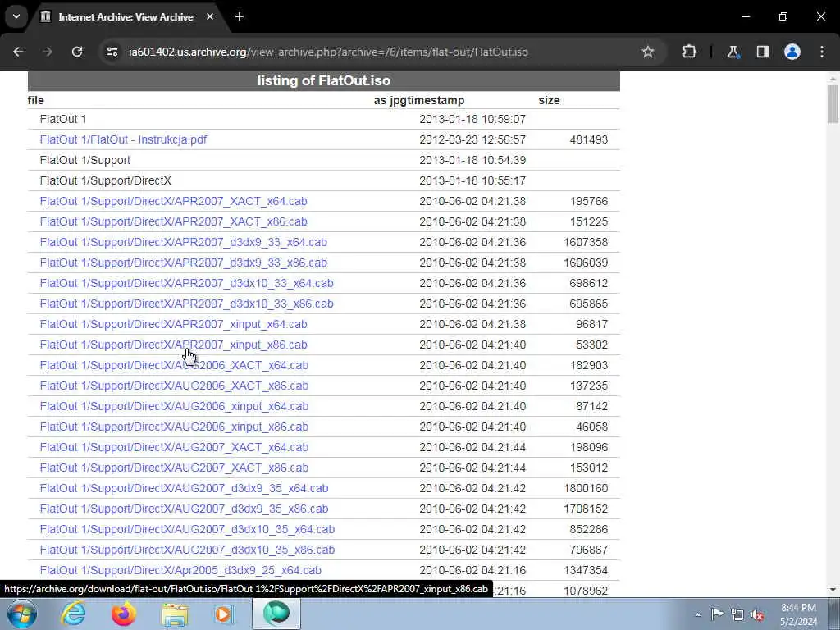Click APR2007_d3dx10_33_x86.cab link
Viewport: 840px width, 630px height.
click(x=186, y=304)
